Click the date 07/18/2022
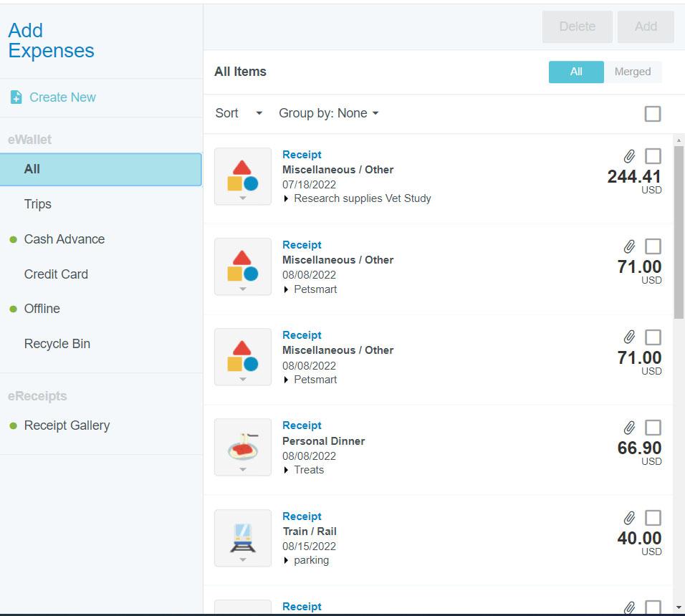685x616 pixels. [309, 185]
